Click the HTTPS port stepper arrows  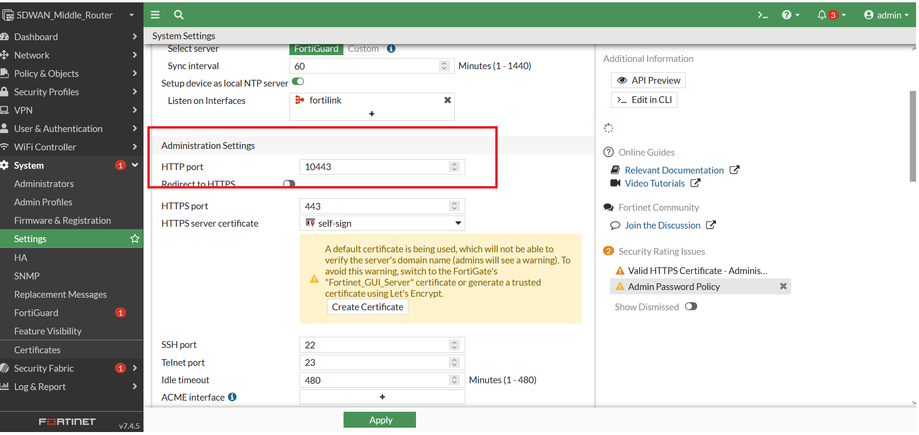(x=454, y=206)
